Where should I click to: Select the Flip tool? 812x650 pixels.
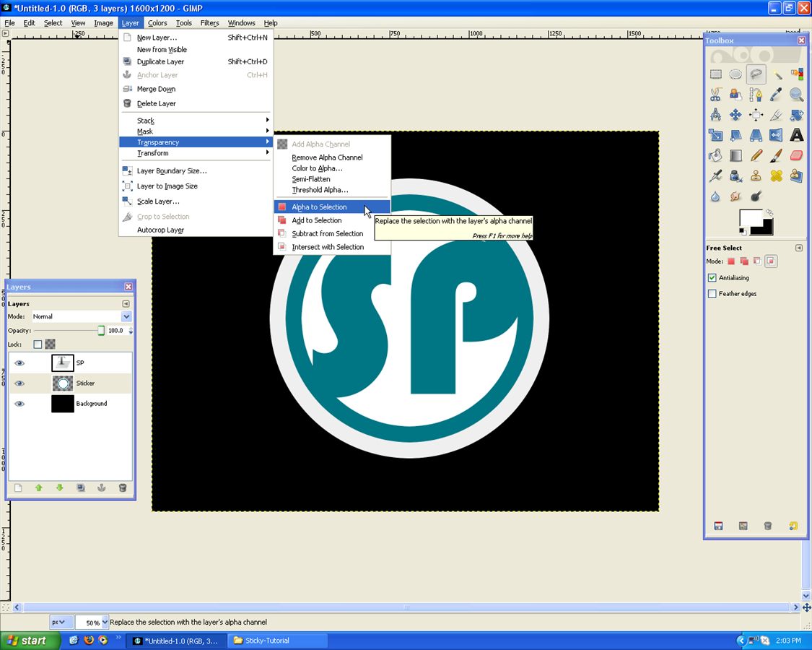click(x=776, y=135)
